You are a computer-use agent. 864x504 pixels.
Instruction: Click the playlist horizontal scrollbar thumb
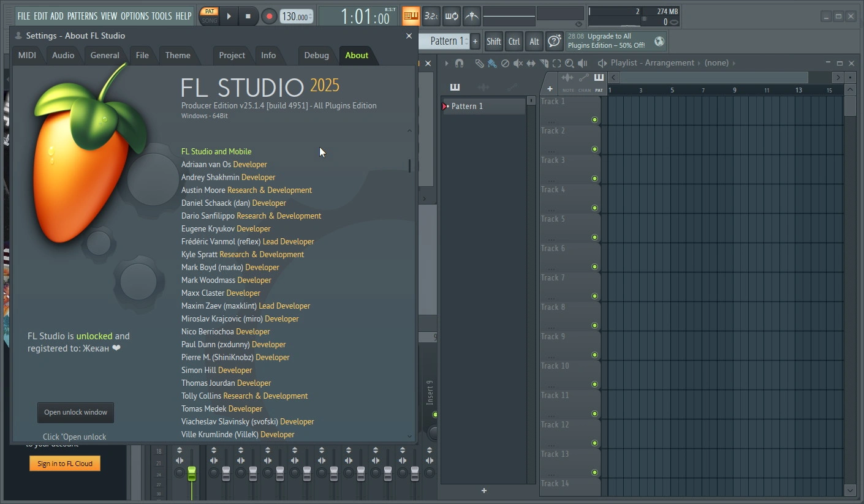(714, 77)
